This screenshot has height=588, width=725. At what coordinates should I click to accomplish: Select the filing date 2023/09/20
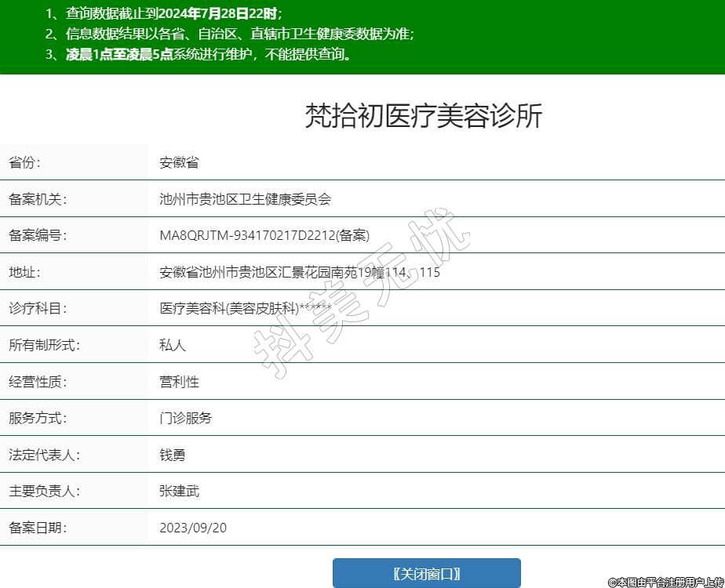click(x=193, y=528)
